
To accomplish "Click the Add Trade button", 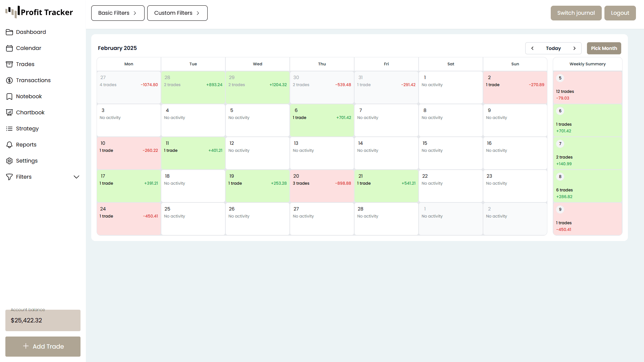I will pos(43,346).
